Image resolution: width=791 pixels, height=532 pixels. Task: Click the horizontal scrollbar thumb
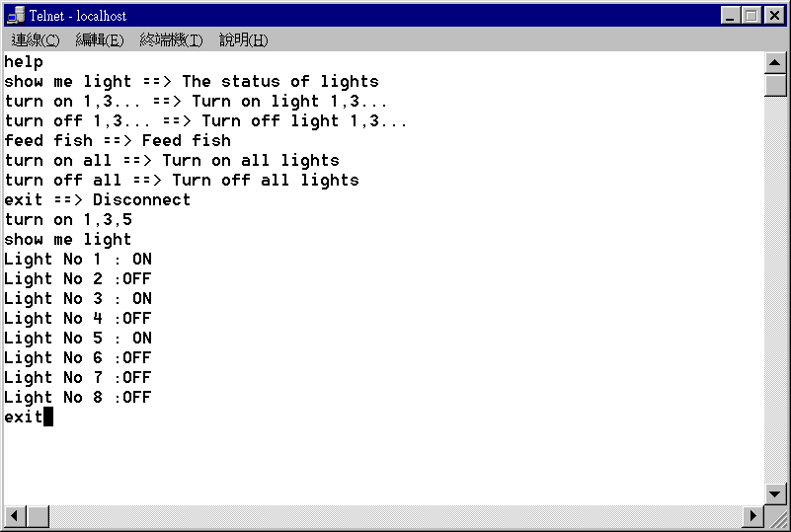(x=38, y=516)
